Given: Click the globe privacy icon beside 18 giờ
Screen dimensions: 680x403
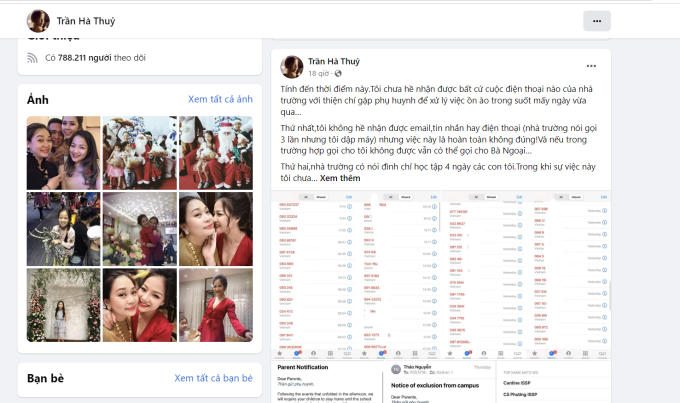Looking at the screenshot, I should (339, 74).
